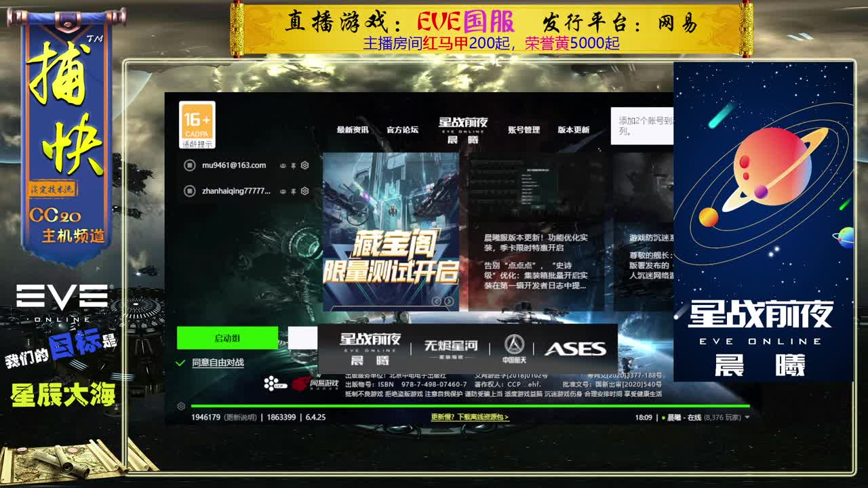
Task: Click the ASES logo in the overlay
Action: tap(576, 349)
